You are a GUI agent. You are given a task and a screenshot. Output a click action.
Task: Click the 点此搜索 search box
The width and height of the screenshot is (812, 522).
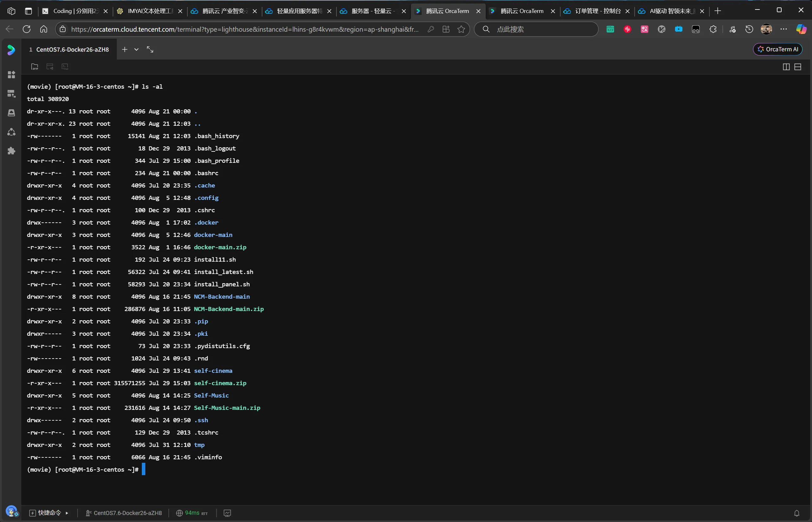coord(536,29)
